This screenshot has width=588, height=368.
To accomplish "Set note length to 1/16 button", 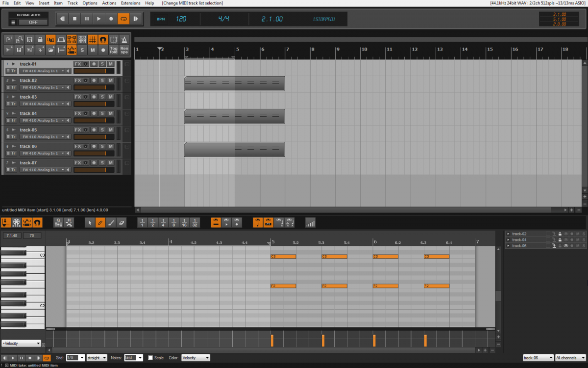I will [x=184, y=223].
